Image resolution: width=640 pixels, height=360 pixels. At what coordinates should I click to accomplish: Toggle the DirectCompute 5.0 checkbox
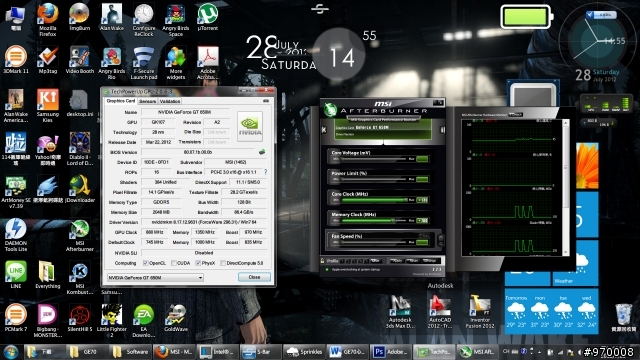point(223,263)
